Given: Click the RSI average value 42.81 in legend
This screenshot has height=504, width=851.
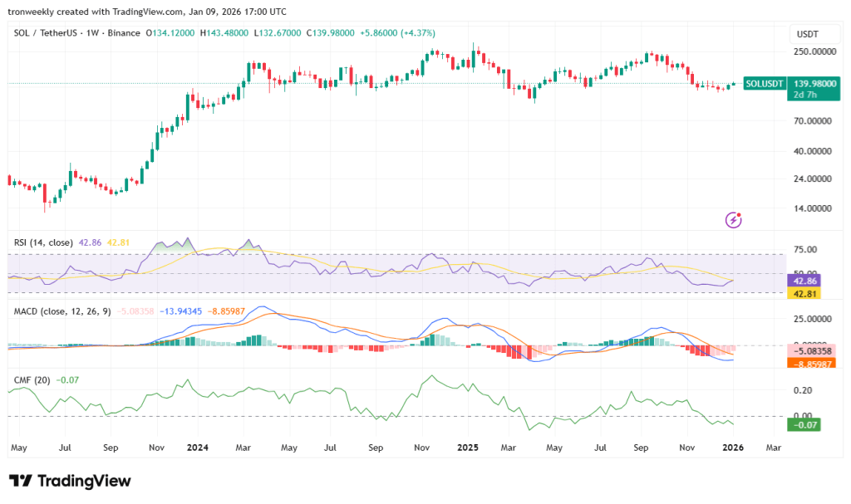Looking at the screenshot, I should point(118,242).
